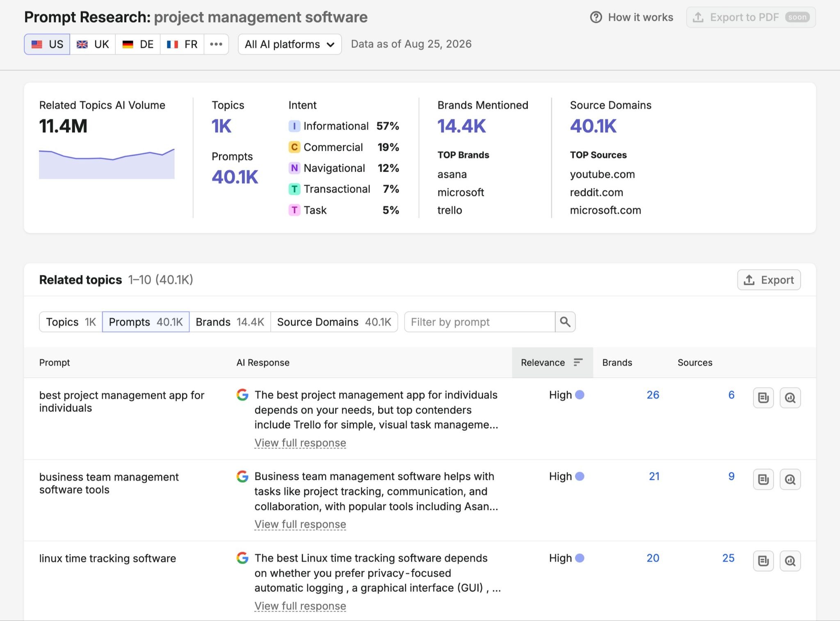Click Google icon for individuals app response
Screen dimensions: 840x621
tap(242, 395)
